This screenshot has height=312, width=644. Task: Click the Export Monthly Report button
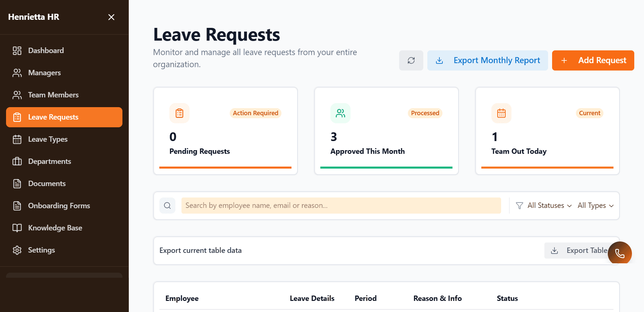[x=487, y=60]
